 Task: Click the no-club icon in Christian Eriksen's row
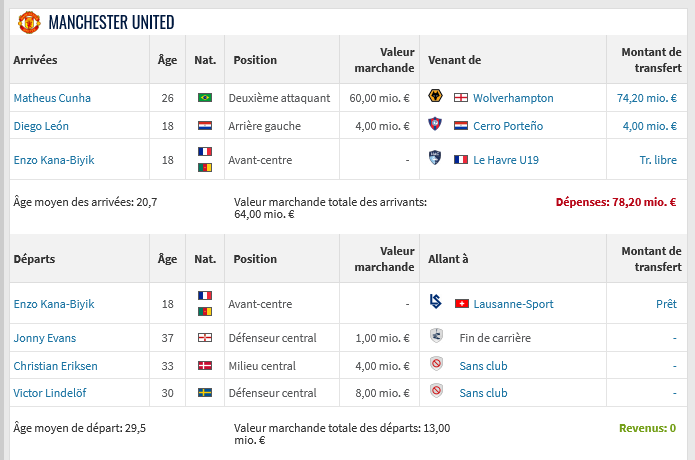coord(436,364)
